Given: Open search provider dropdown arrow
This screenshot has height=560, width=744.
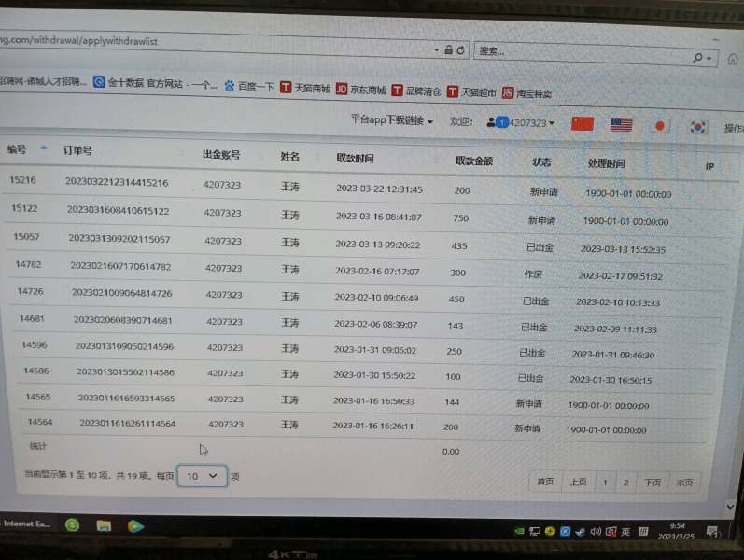Looking at the screenshot, I should point(709,59).
